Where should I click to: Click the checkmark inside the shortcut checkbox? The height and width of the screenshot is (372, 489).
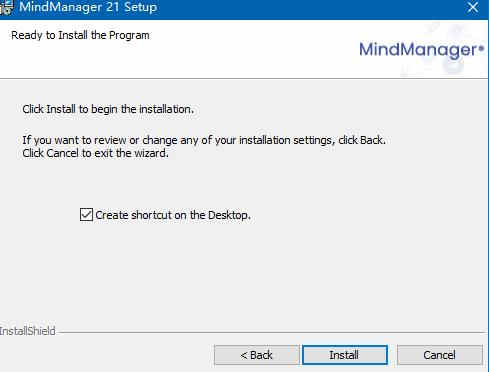[86, 215]
